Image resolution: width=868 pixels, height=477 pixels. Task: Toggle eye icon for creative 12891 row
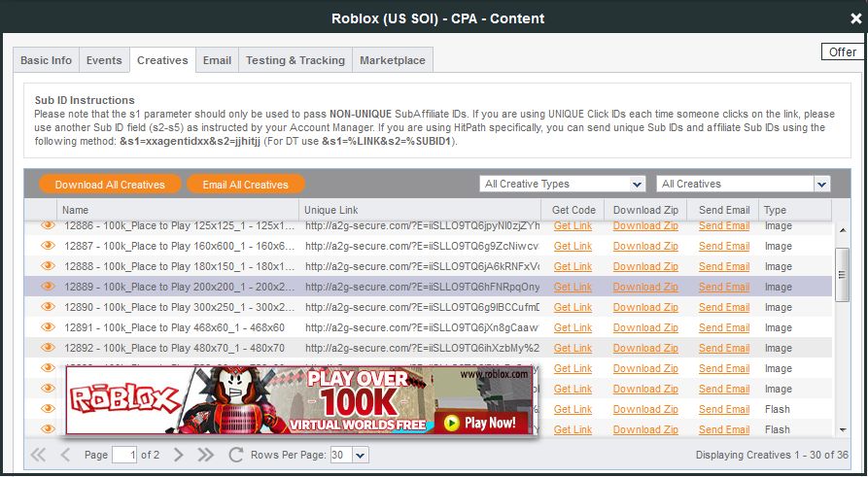click(48, 327)
